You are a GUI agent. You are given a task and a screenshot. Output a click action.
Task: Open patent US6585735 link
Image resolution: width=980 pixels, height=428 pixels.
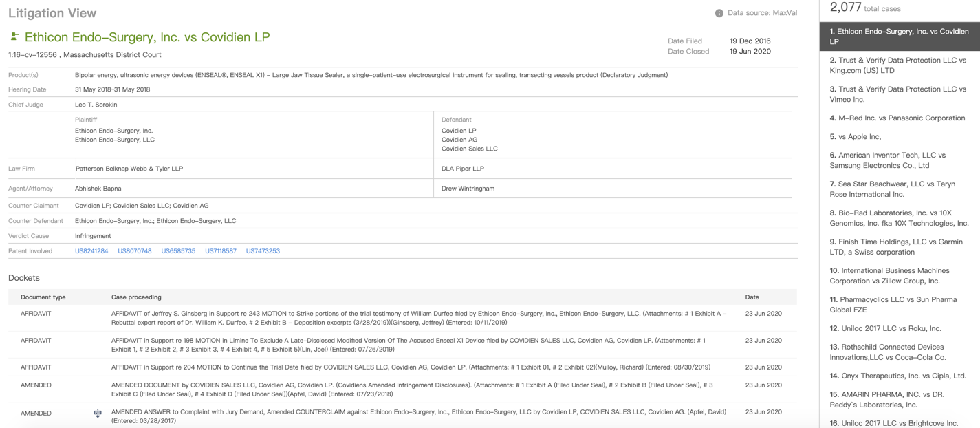tap(178, 251)
